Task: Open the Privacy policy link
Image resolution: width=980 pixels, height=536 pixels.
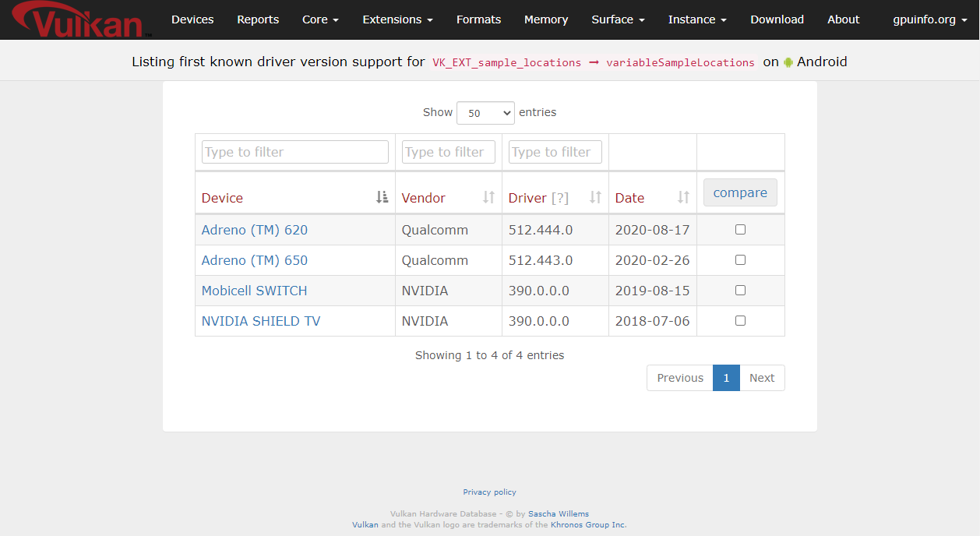Action: pos(490,492)
